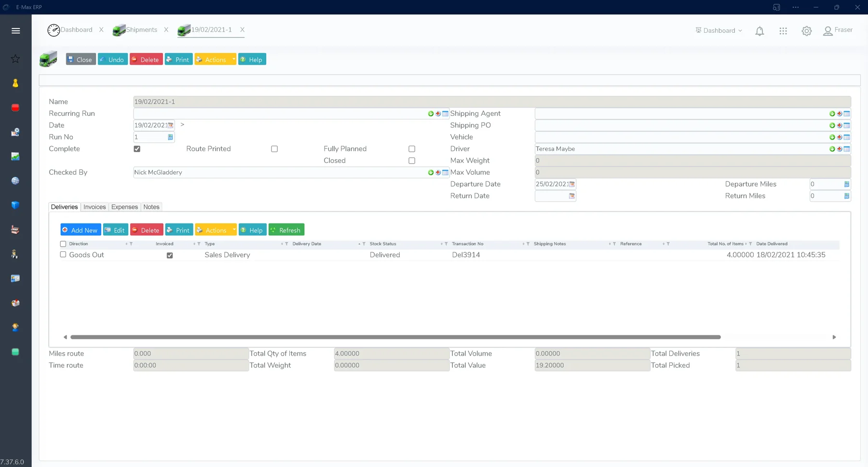
Task: Switch to the Expenses tab
Action: [x=124, y=207]
